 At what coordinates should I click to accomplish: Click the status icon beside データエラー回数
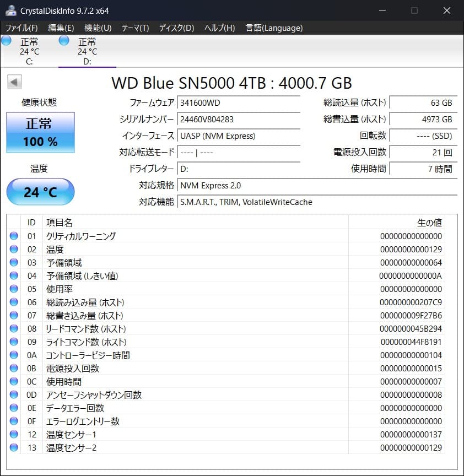coord(13,408)
